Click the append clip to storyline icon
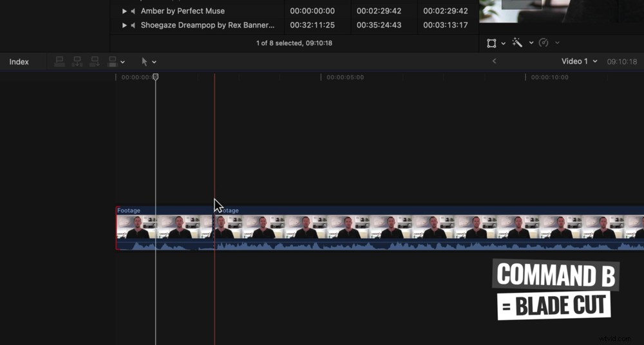644x345 pixels. point(95,62)
